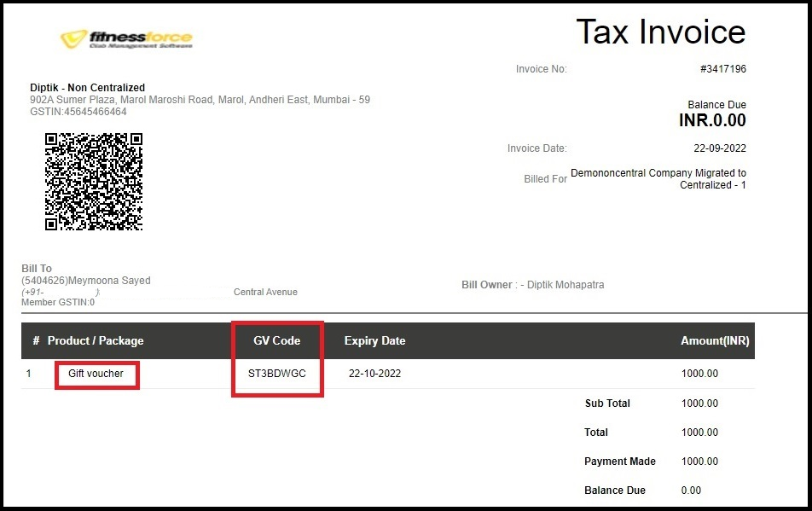Select the Gift voucher product entry
Image resolution: width=812 pixels, height=511 pixels.
[96, 374]
